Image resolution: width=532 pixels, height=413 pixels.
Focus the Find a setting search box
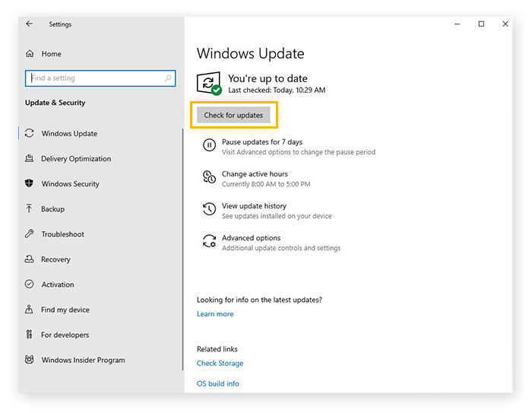tap(95, 78)
